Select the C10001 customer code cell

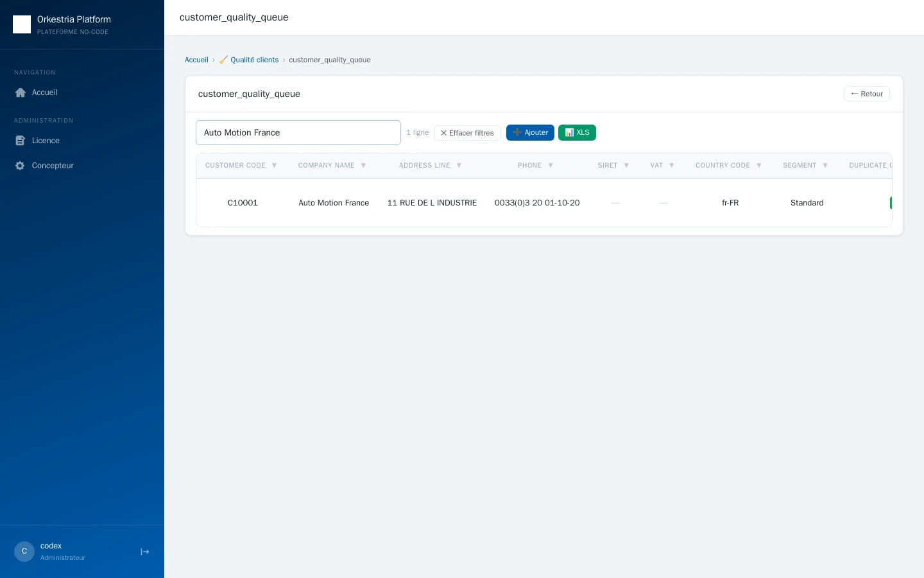[x=243, y=203]
